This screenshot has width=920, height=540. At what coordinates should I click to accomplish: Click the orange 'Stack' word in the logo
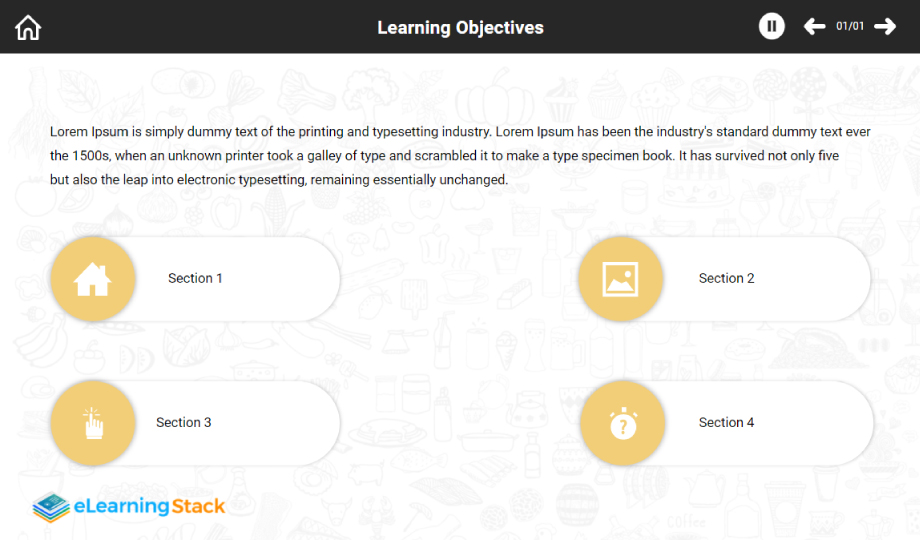[x=198, y=506]
